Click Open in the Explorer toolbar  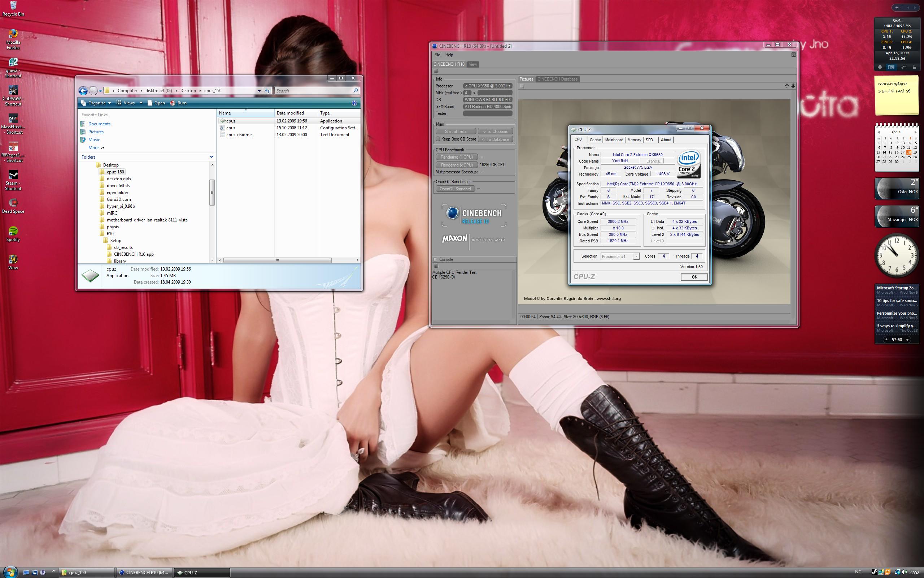point(156,103)
